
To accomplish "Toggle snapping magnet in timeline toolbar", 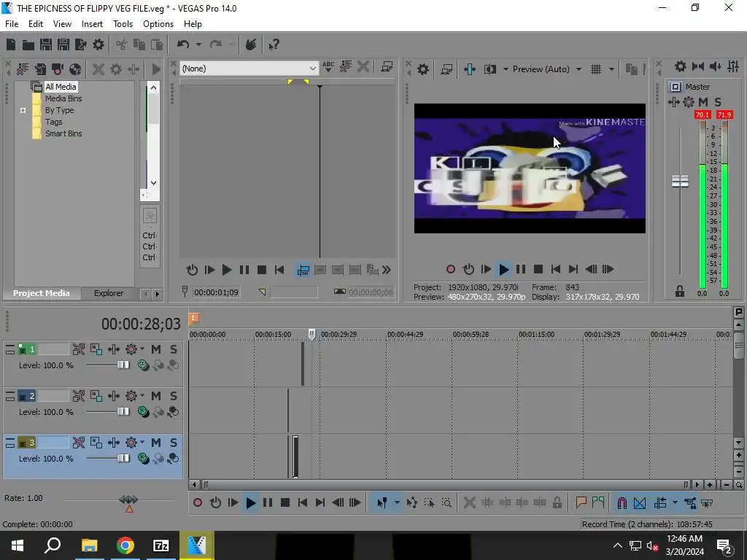I will pyautogui.click(x=622, y=503).
